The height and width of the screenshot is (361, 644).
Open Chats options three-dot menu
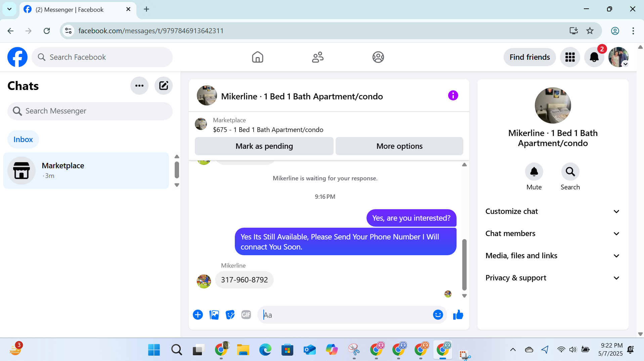[139, 86]
